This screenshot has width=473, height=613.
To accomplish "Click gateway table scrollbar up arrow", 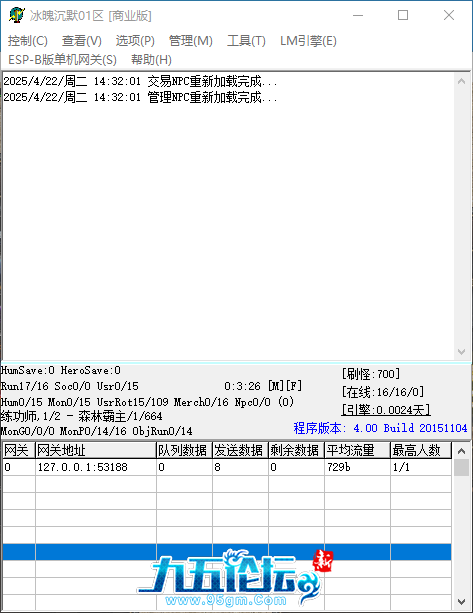I will 461,451.
